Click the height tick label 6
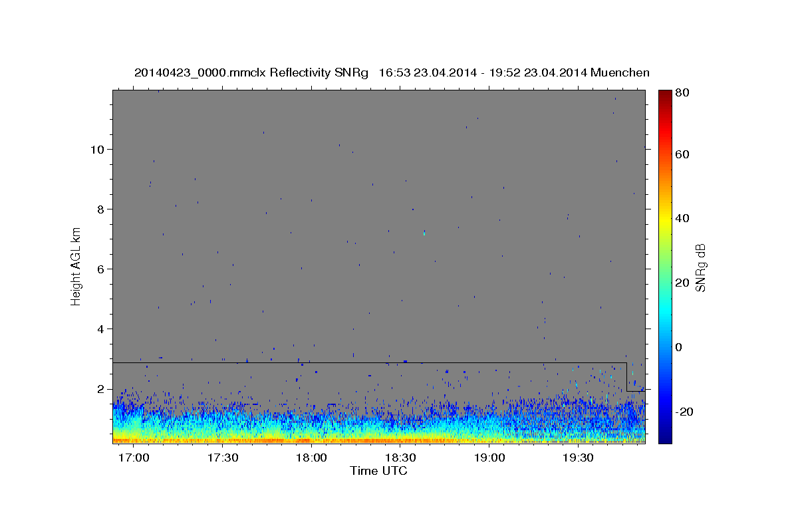Screen dimensions: 798x532 100,269
